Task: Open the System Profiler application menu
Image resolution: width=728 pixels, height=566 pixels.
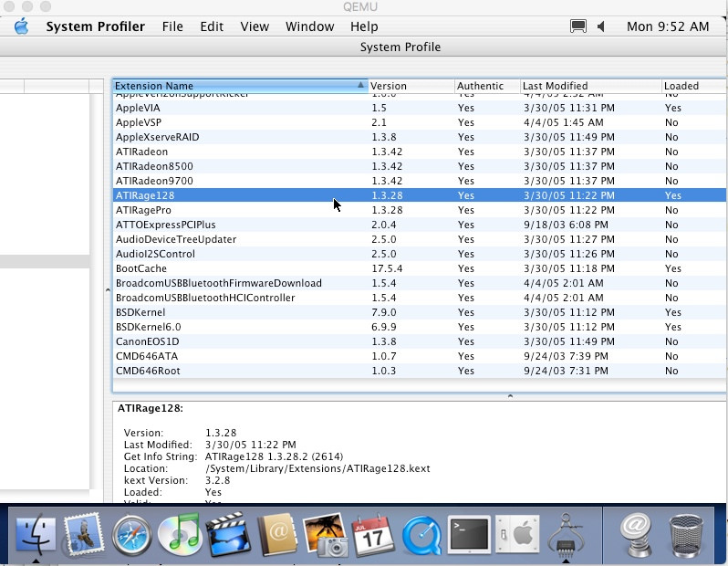Action: [x=95, y=26]
